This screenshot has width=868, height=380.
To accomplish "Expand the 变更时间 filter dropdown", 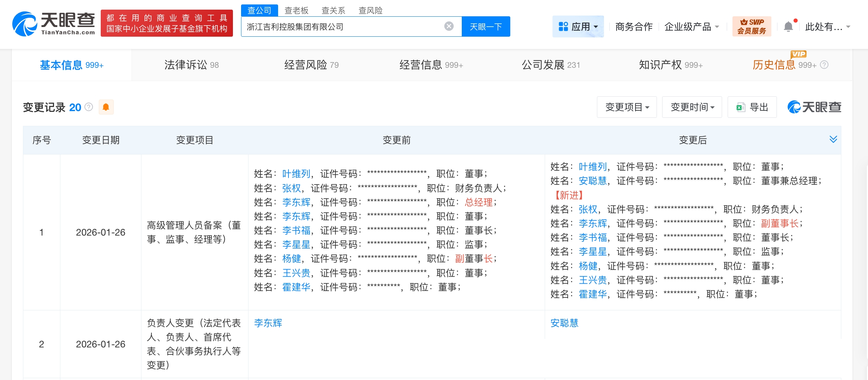I will tap(692, 107).
